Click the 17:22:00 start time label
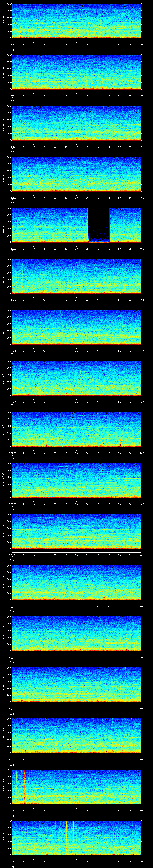The height and width of the screenshot is (868, 153). pos(12,453)
